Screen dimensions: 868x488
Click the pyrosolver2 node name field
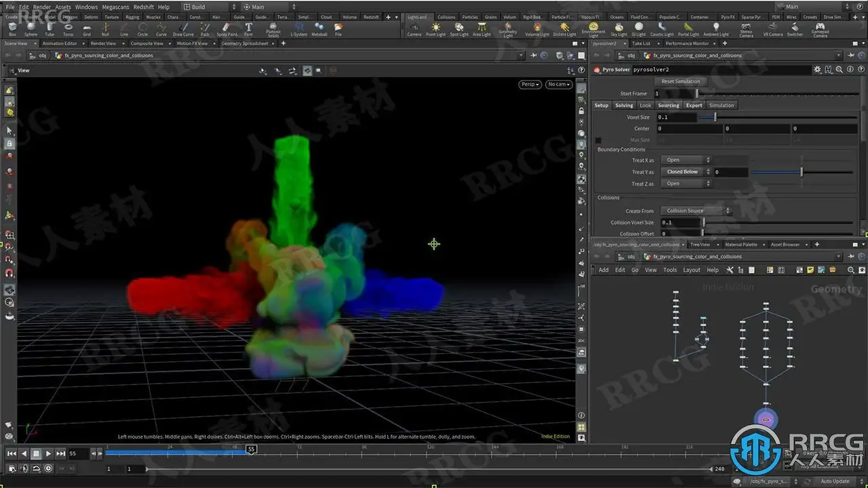[x=722, y=69]
